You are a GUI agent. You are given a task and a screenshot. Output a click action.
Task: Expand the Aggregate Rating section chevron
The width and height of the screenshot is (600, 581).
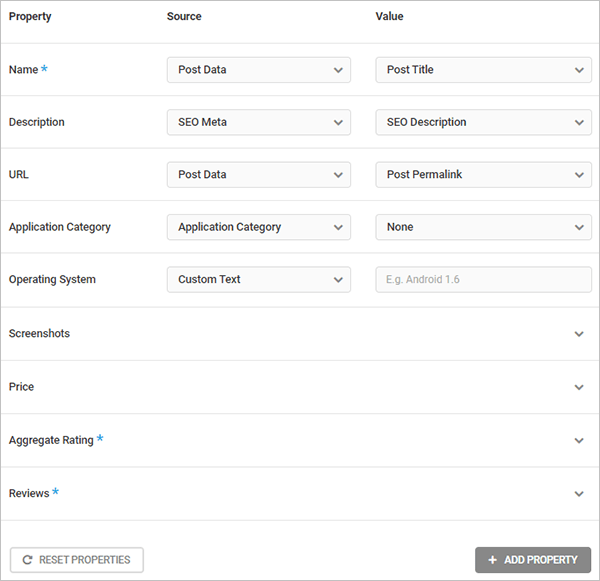coord(579,440)
